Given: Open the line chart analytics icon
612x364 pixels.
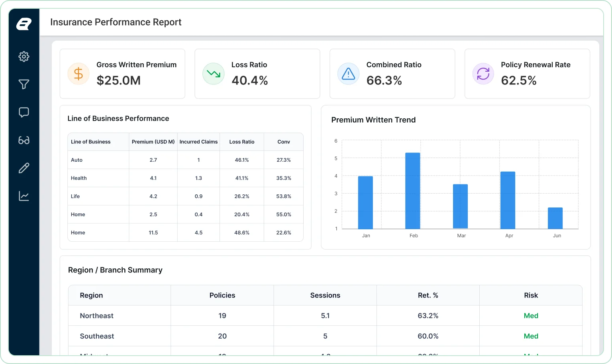Looking at the screenshot, I should [x=24, y=196].
